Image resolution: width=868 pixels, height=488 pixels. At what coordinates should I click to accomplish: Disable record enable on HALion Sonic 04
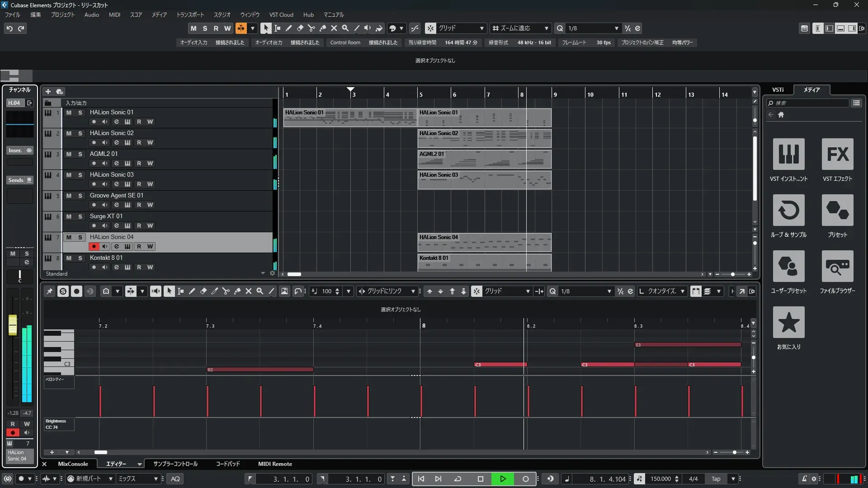[x=94, y=246]
